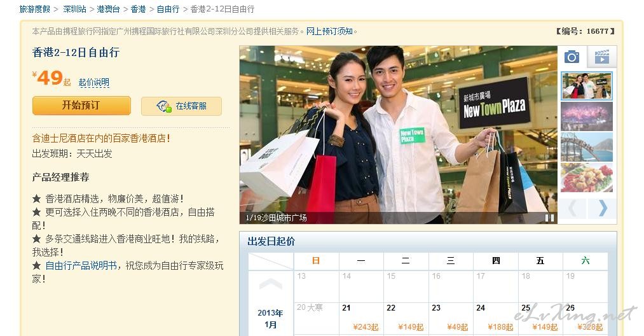Click the 开始预订 booking button
Image resolution: width=644 pixels, height=336 pixels.
(x=81, y=106)
